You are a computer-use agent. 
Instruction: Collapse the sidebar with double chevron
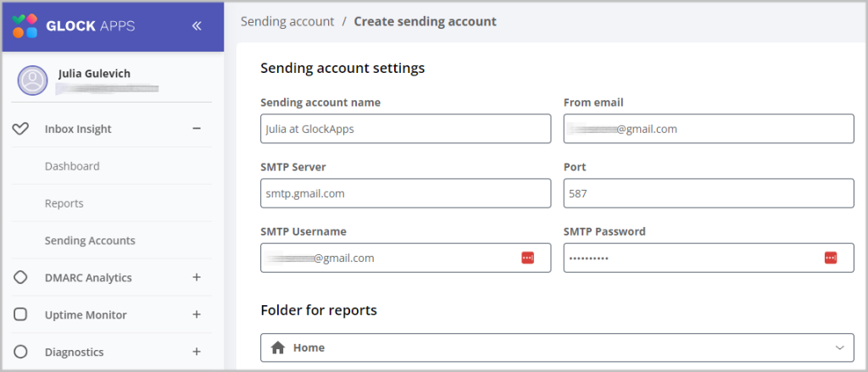pyautogui.click(x=197, y=26)
